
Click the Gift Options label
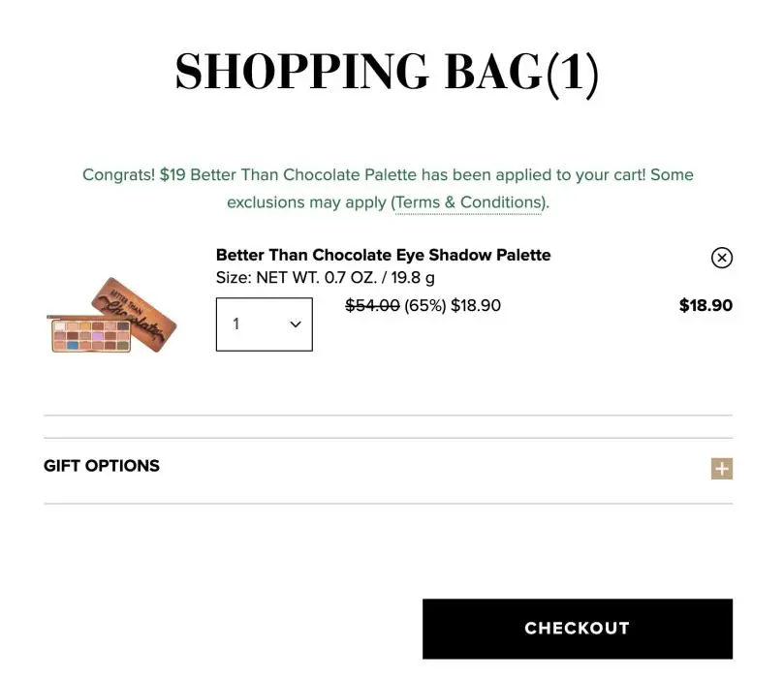(101, 466)
